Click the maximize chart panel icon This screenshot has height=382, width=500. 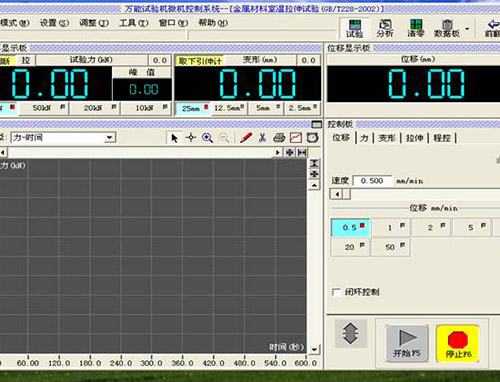316,124
